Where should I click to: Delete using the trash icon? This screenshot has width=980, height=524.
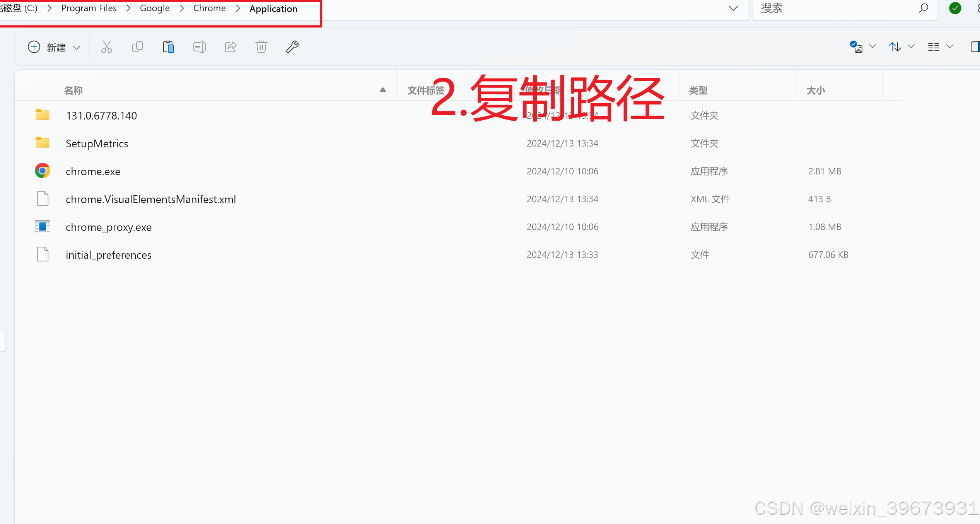[261, 47]
